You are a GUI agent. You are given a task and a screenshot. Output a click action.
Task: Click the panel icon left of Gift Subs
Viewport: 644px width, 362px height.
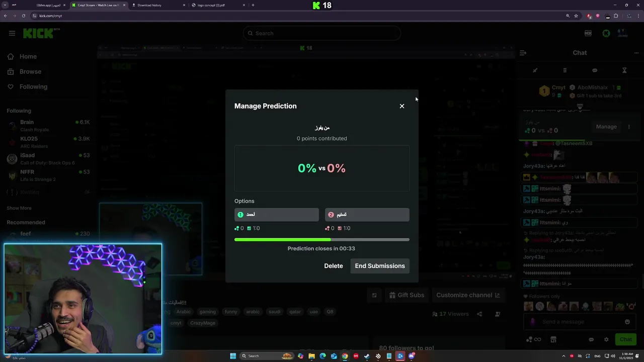pos(374,295)
